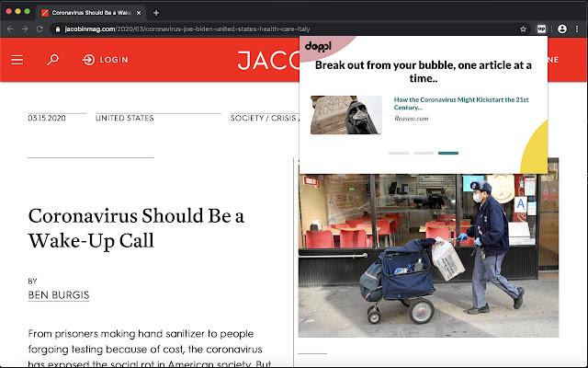Viewport: 588px width, 368px height.
Task: Click the magnifying glass search icon
Action: pyautogui.click(x=52, y=60)
